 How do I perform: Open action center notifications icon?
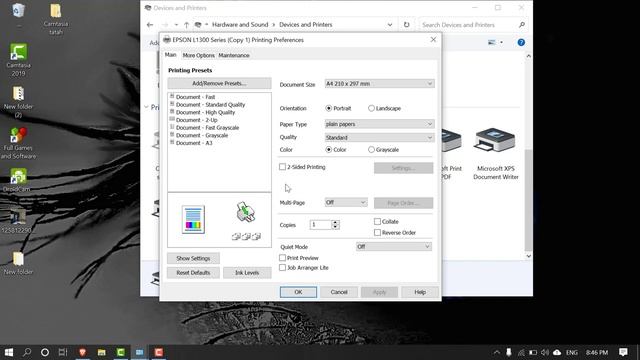click(623, 352)
